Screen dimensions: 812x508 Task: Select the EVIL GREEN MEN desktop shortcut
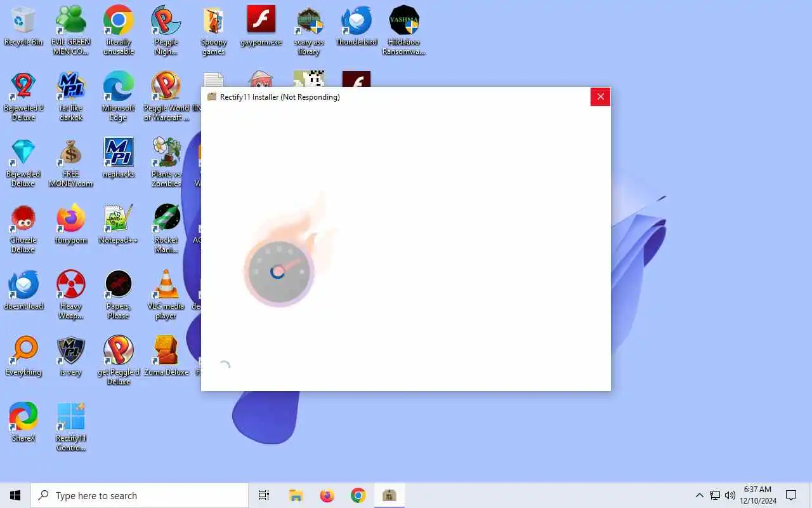tap(71, 30)
